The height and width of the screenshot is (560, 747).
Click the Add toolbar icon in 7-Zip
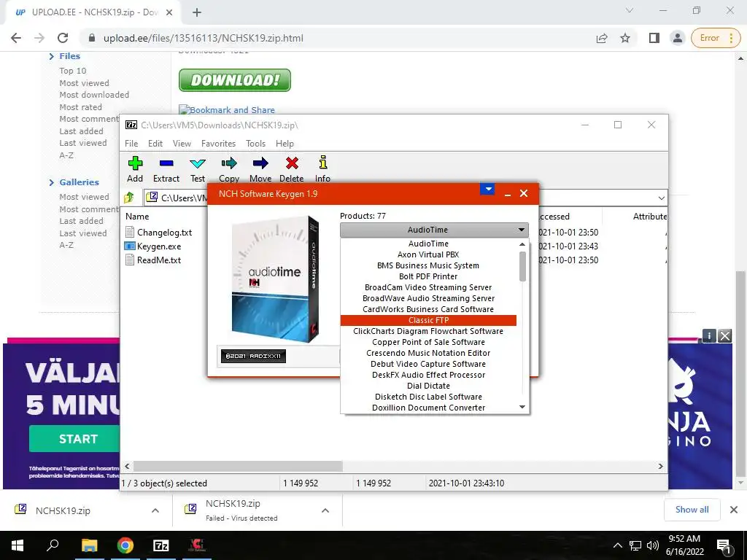pyautogui.click(x=135, y=163)
